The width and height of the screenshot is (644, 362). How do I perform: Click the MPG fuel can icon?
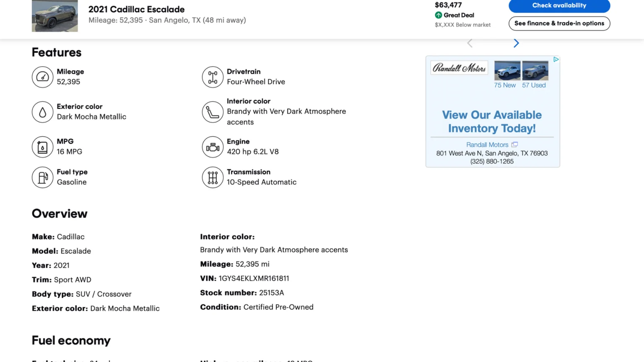coord(42,147)
